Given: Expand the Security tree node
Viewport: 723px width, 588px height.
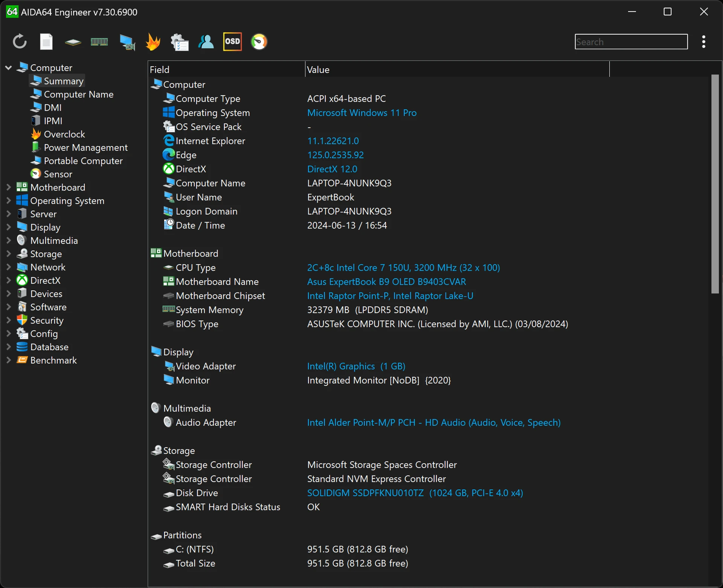Looking at the screenshot, I should point(8,320).
